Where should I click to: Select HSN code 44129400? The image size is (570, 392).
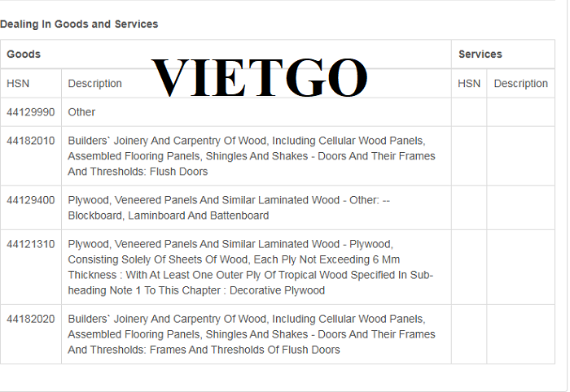31,200
